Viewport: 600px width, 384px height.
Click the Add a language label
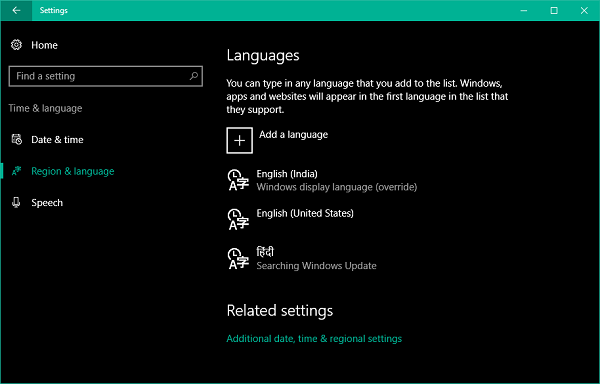(x=293, y=135)
